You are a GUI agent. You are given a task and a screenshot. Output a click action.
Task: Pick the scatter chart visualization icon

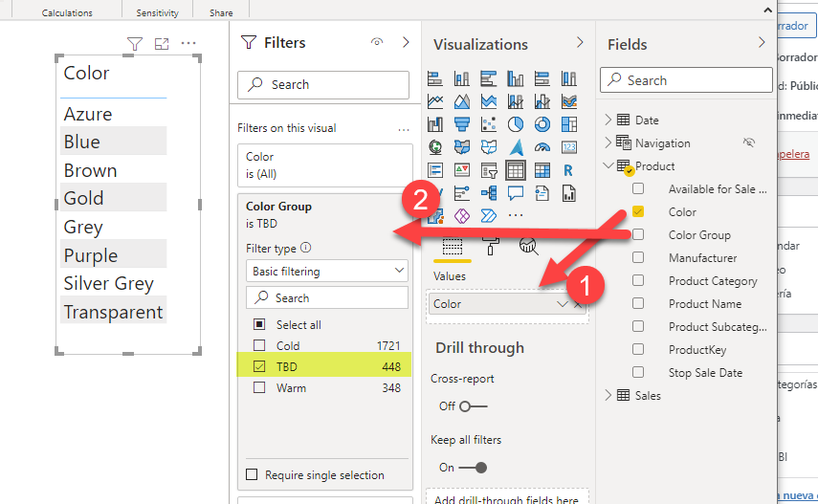point(489,124)
